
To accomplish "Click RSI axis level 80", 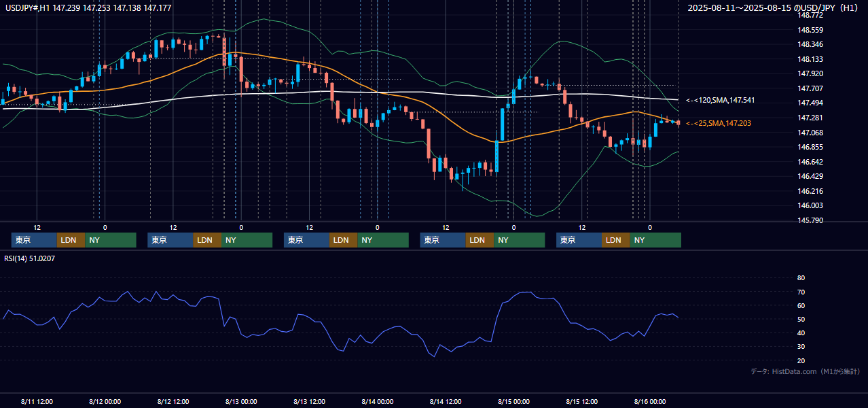I will (801, 278).
